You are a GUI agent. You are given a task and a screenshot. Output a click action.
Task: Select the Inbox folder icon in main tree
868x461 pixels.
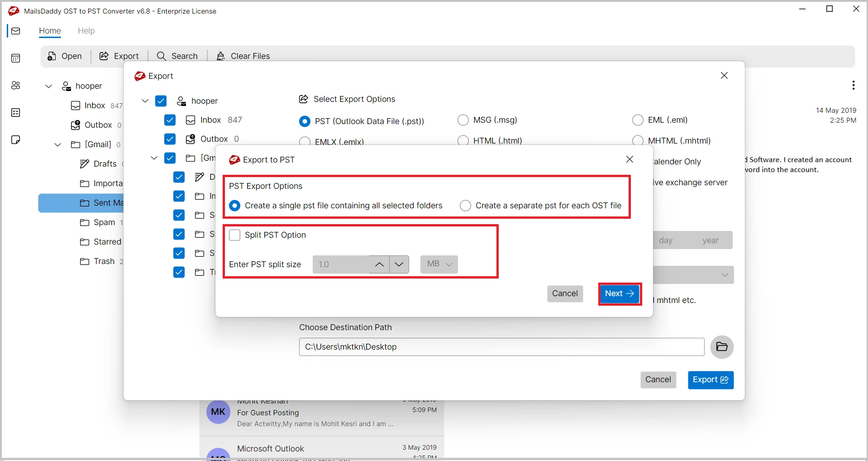(76, 106)
